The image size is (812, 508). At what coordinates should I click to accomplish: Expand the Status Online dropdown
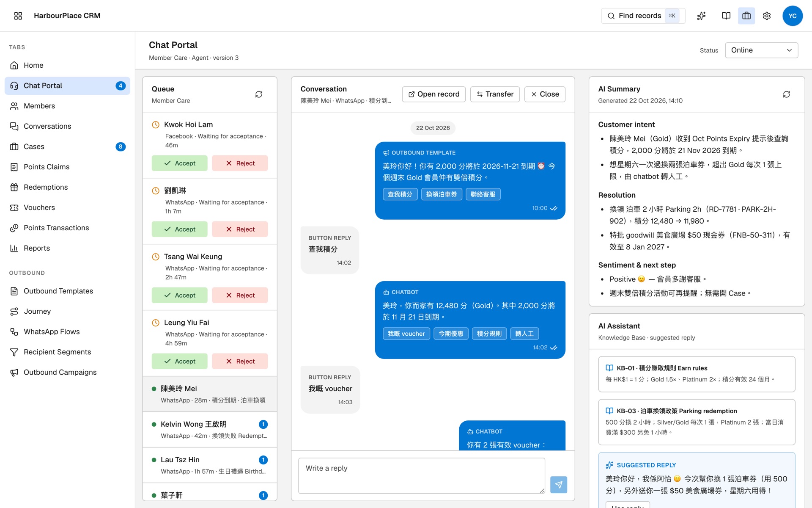coord(761,50)
